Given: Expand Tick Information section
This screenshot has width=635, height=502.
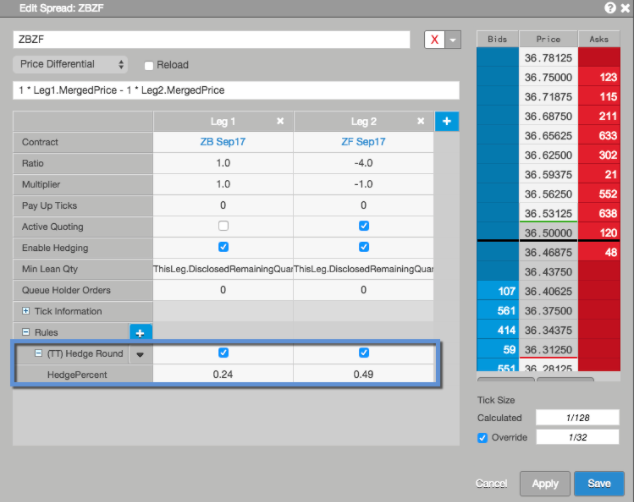Looking at the screenshot, I should pyautogui.click(x=26, y=311).
